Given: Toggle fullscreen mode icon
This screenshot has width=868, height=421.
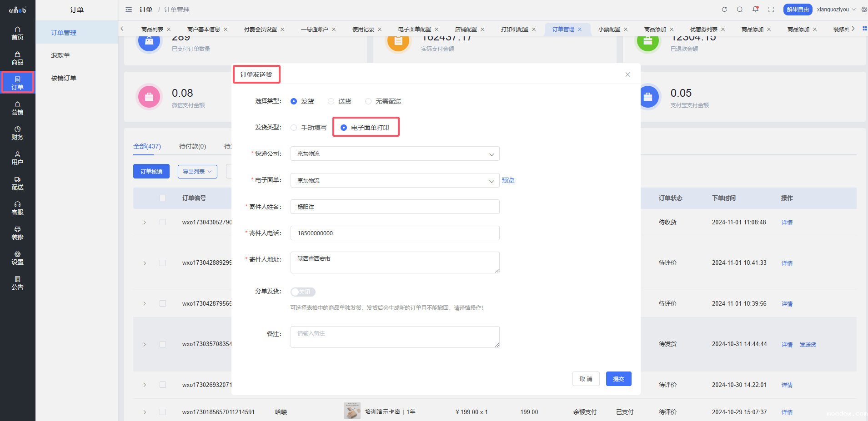Looking at the screenshot, I should (771, 10).
